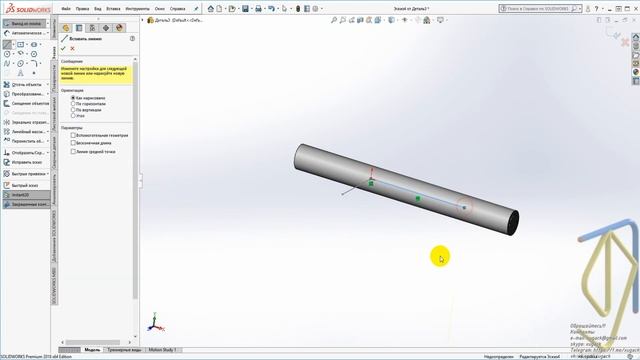Open the 'Вставка' menu
The width and height of the screenshot is (640, 360).
pos(113,9)
